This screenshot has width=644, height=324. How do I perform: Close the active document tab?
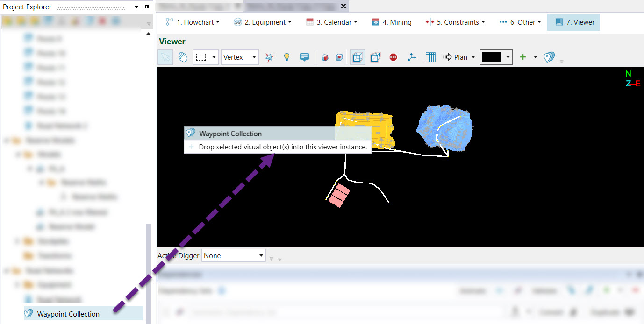[x=343, y=6]
